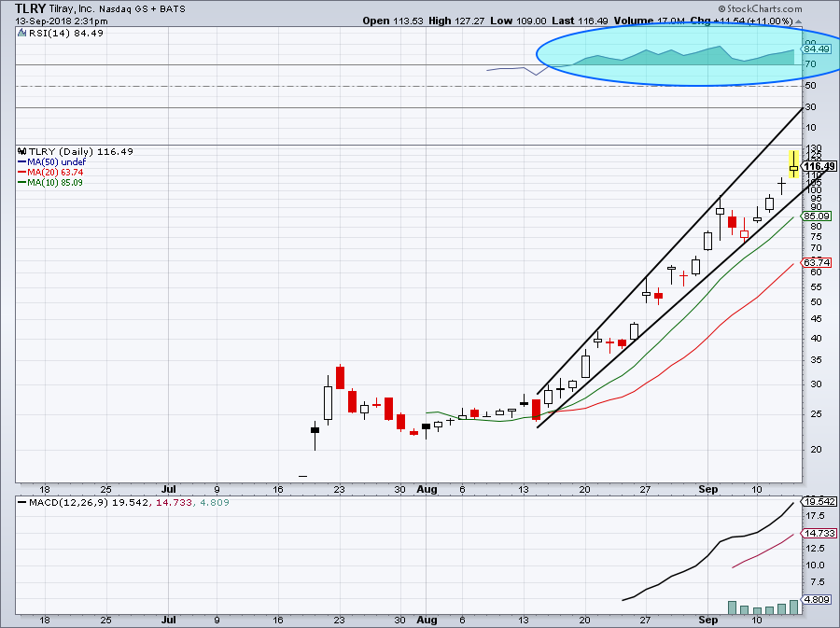Click the 84.49 RSI value tag
Image resolution: width=840 pixels, height=628 pixels.
pos(817,49)
